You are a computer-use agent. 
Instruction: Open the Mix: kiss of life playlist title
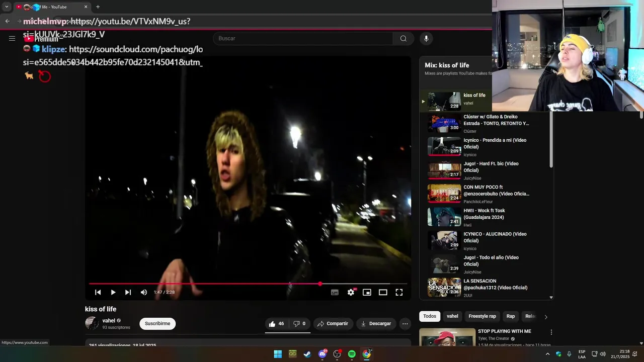coord(447,65)
